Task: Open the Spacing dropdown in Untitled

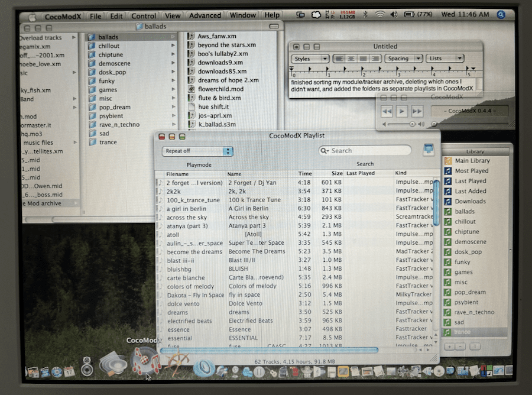Action: pyautogui.click(x=403, y=59)
